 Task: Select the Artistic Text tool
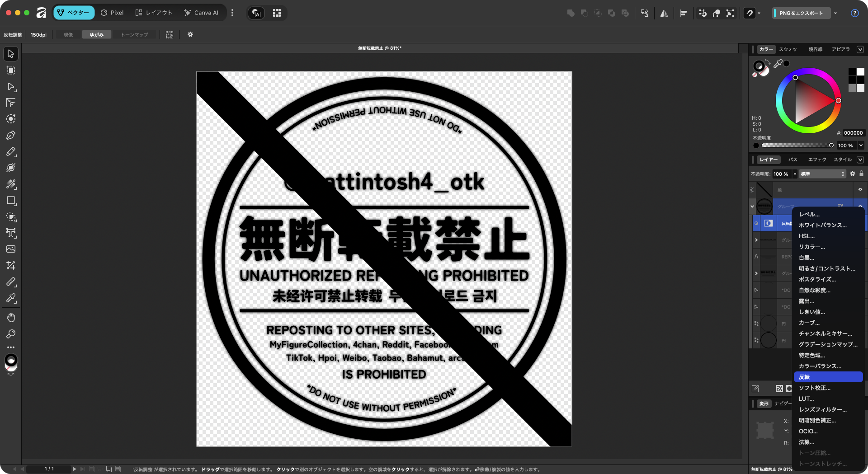[11, 233]
